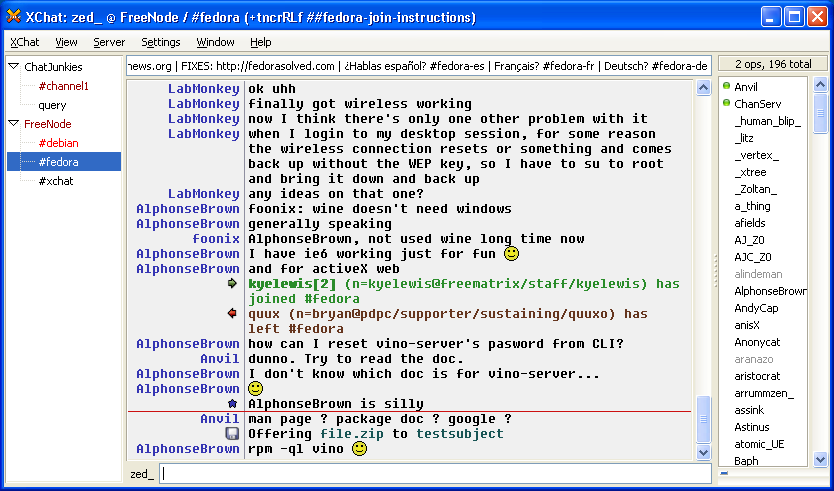Click the user list scroll down arrow
This screenshot has width=834, height=491.
point(820,460)
